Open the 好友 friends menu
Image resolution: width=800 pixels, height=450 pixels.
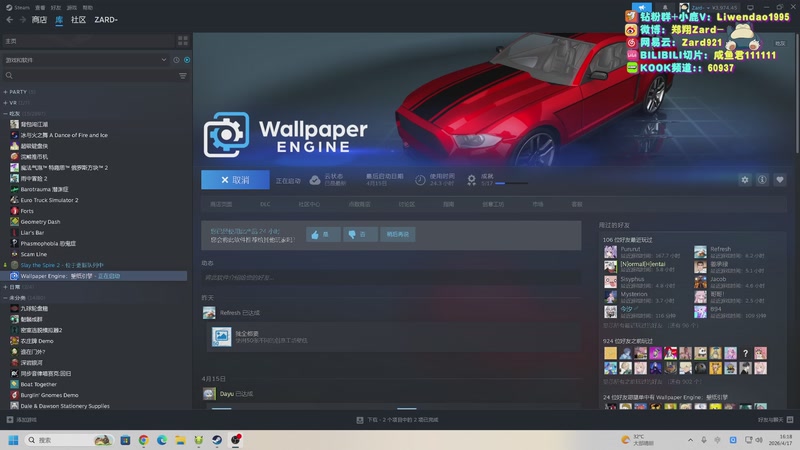56,8
